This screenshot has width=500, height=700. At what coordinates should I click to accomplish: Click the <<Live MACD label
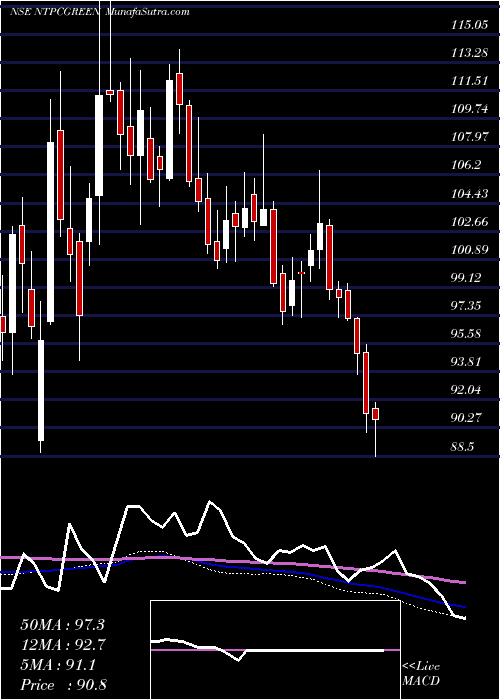click(421, 674)
